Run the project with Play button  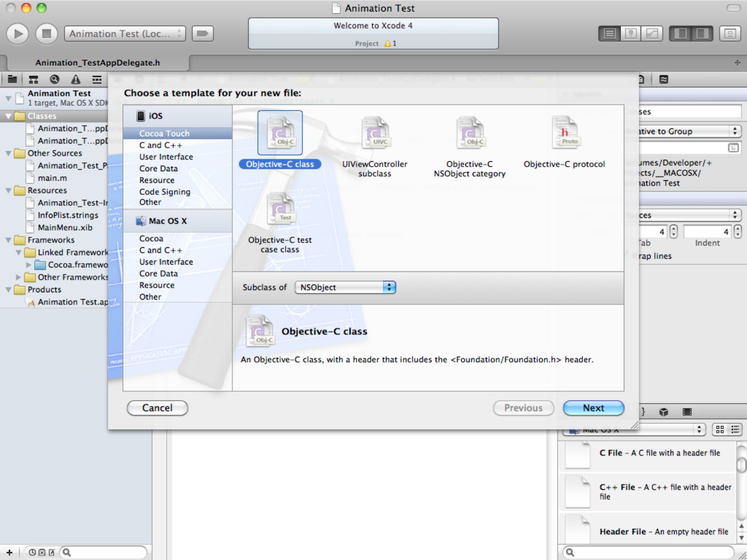[18, 34]
